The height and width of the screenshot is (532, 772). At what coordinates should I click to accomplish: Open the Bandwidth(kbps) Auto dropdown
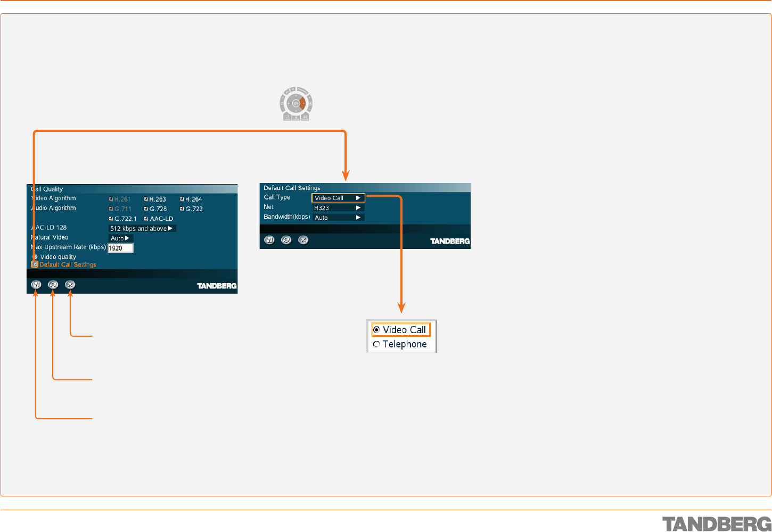pyautogui.click(x=338, y=218)
